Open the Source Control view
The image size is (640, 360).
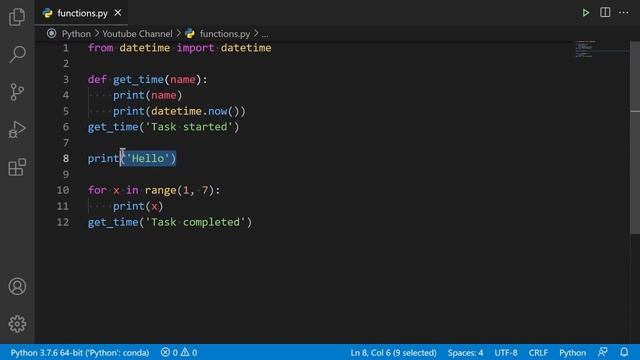[x=17, y=92]
